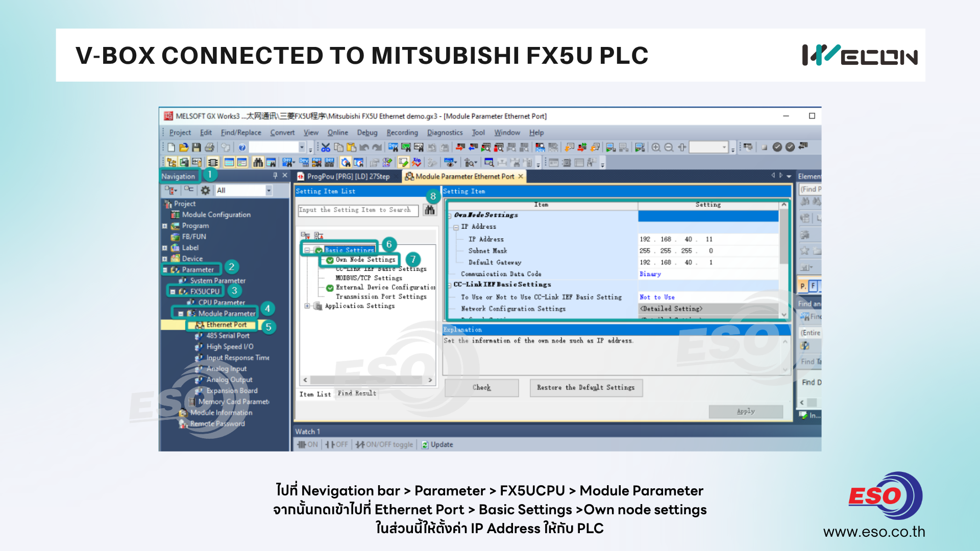The height and width of the screenshot is (551, 980).
Task: Select High Speed I/O in the tree
Action: pyautogui.click(x=230, y=347)
